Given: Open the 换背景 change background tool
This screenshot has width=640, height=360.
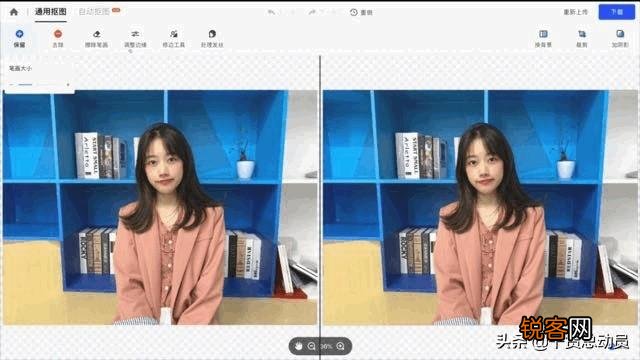Looking at the screenshot, I should point(543,38).
